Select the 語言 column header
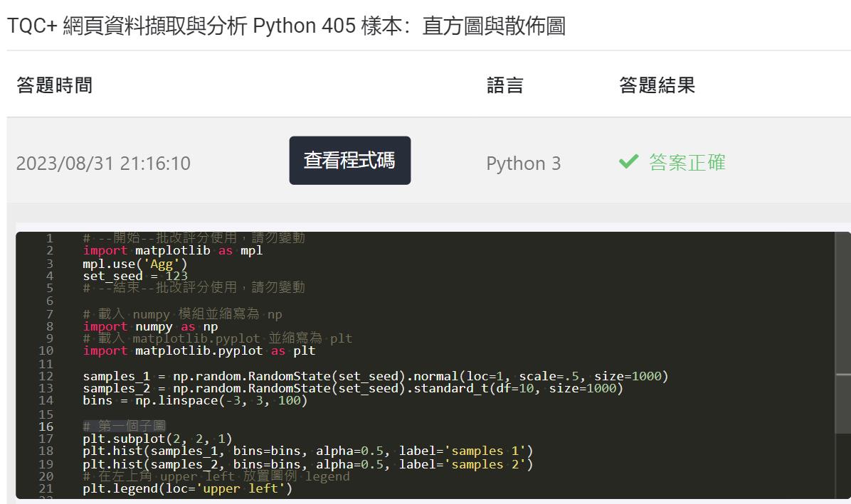 [x=506, y=85]
